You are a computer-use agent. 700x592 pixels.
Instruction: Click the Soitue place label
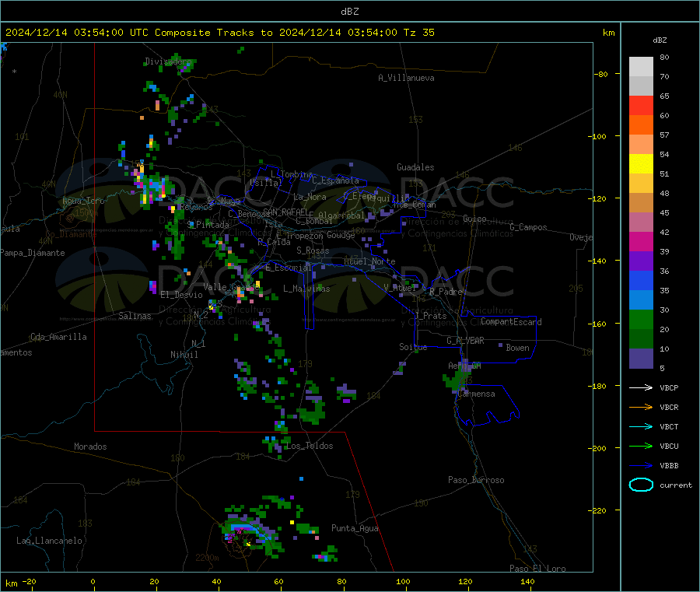click(413, 346)
